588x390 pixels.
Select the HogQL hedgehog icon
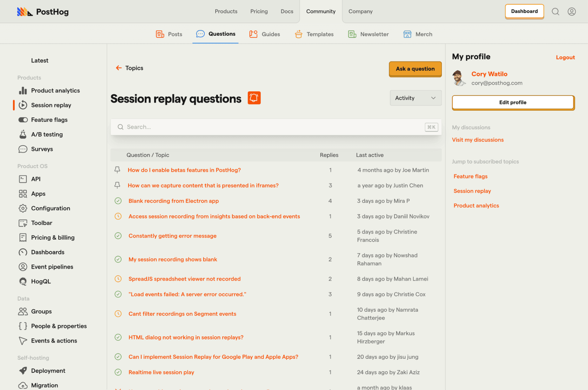pyautogui.click(x=23, y=281)
